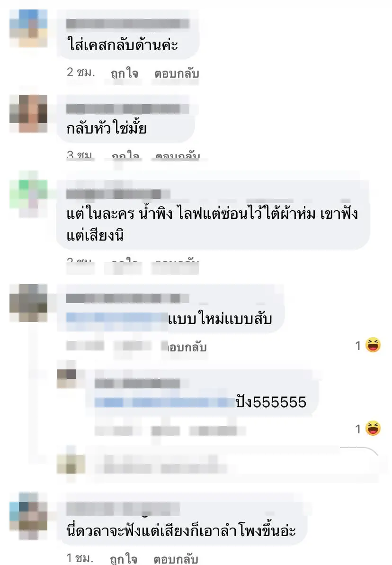
Task: Like the ใส่เคสกลับด้านค่ะ comment via ถูกใจ
Action: pos(125,73)
